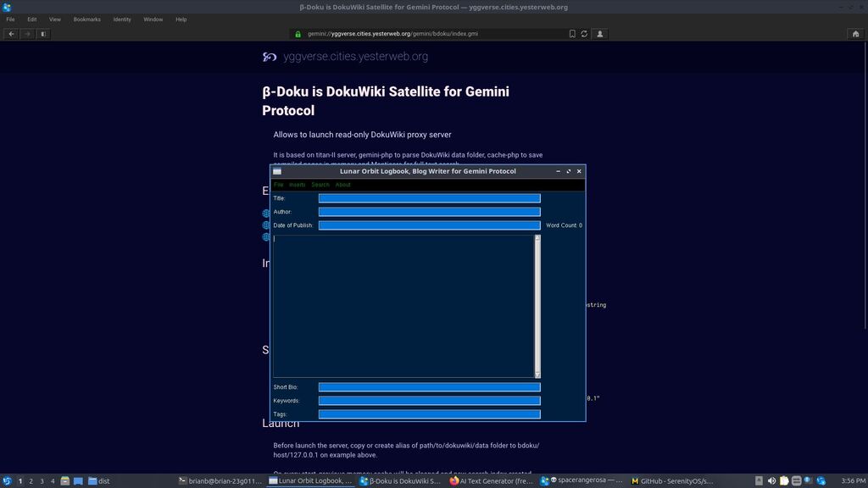The height and width of the screenshot is (488, 868).
Task: Toggle the browser sidebar panel icon
Action: pos(43,34)
